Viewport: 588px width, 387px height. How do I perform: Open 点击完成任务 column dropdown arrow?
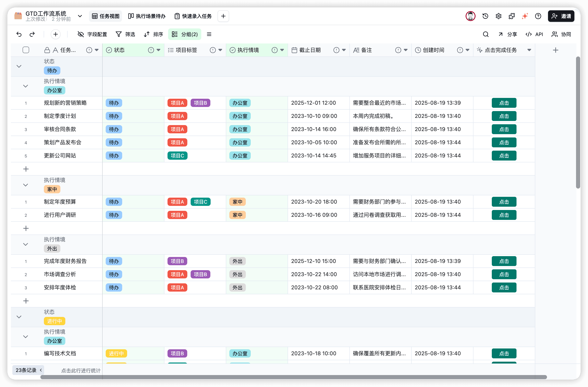529,50
